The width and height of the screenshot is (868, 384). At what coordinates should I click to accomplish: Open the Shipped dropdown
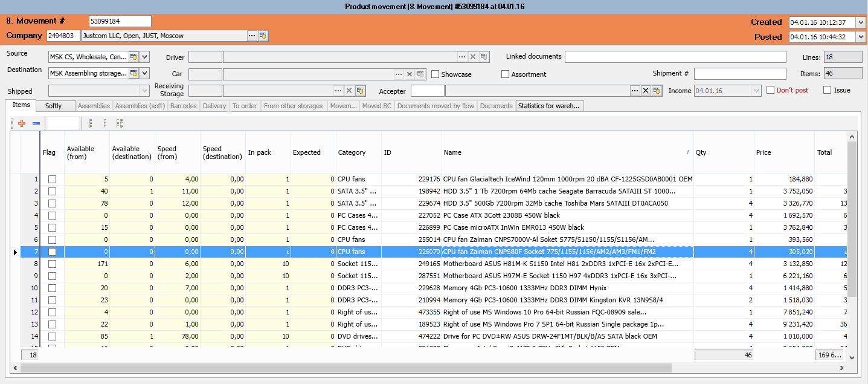144,91
